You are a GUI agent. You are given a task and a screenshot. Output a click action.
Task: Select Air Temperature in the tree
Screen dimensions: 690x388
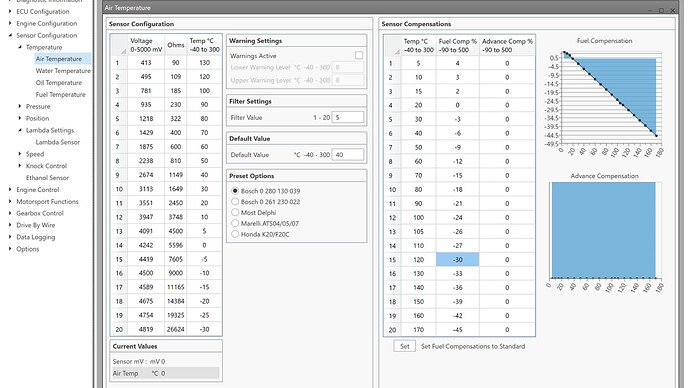tap(59, 59)
